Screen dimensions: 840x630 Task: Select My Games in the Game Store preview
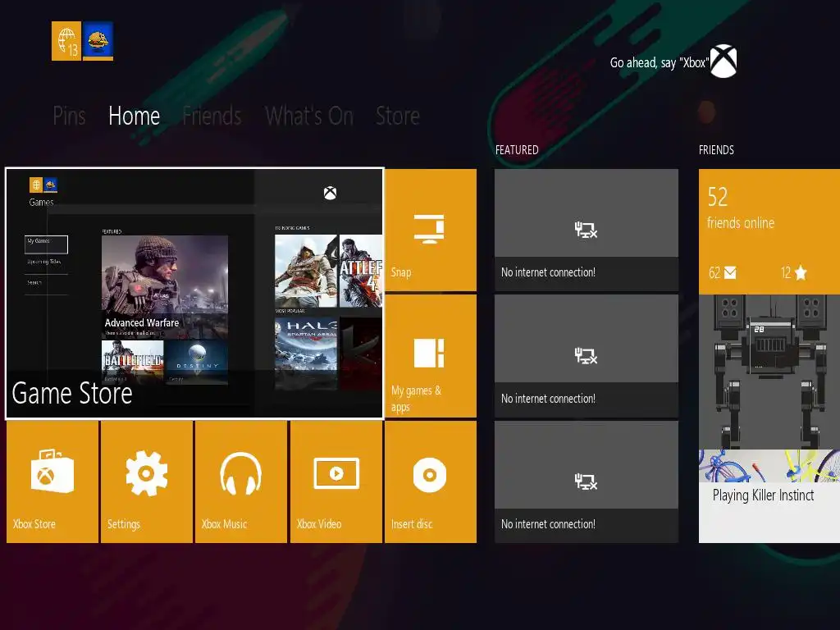46,244
